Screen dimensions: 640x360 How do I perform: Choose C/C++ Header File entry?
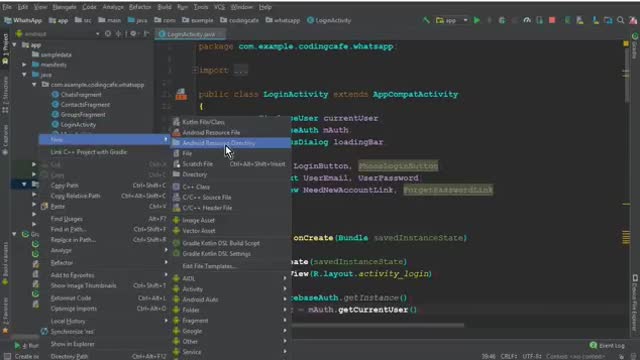coord(231,208)
